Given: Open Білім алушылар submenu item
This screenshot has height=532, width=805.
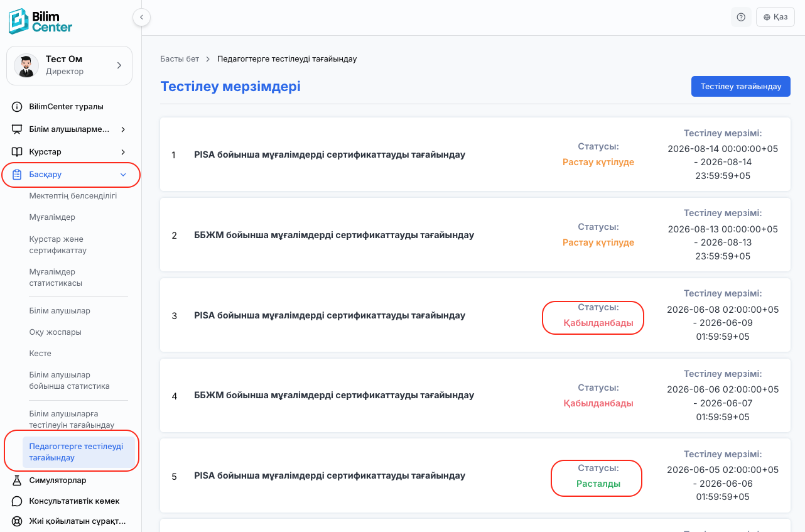Looking at the screenshot, I should pos(60,311).
